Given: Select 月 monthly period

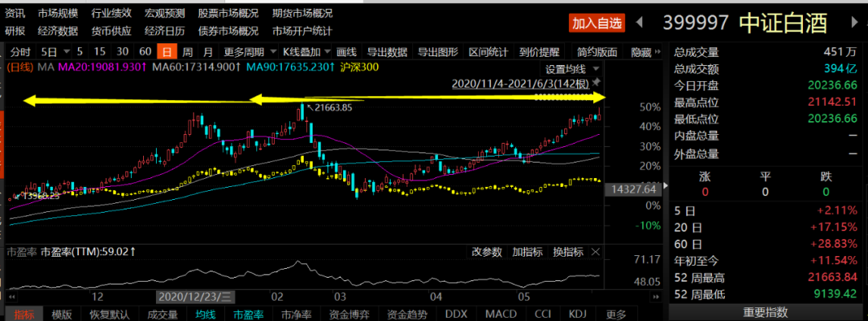Looking at the screenshot, I should click(207, 52).
